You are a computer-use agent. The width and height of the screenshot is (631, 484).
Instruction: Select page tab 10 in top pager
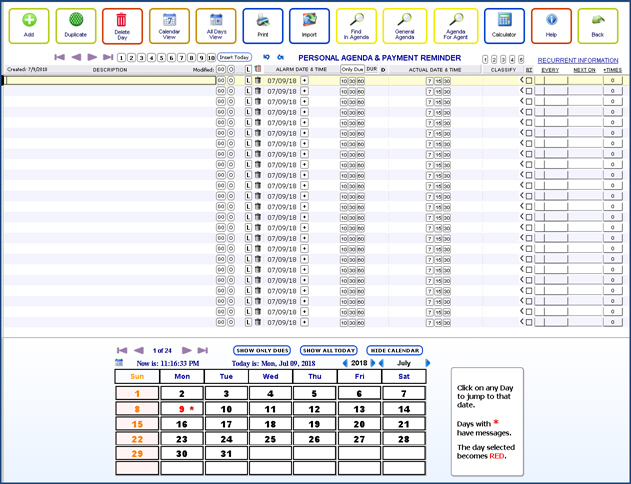point(211,58)
